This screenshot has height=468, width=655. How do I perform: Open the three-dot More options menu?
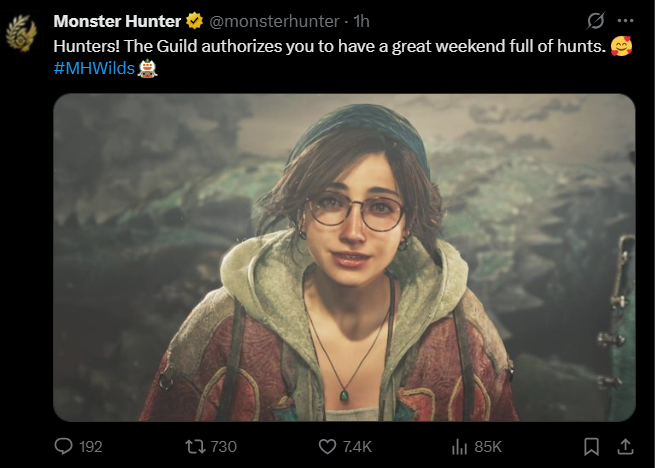point(626,21)
